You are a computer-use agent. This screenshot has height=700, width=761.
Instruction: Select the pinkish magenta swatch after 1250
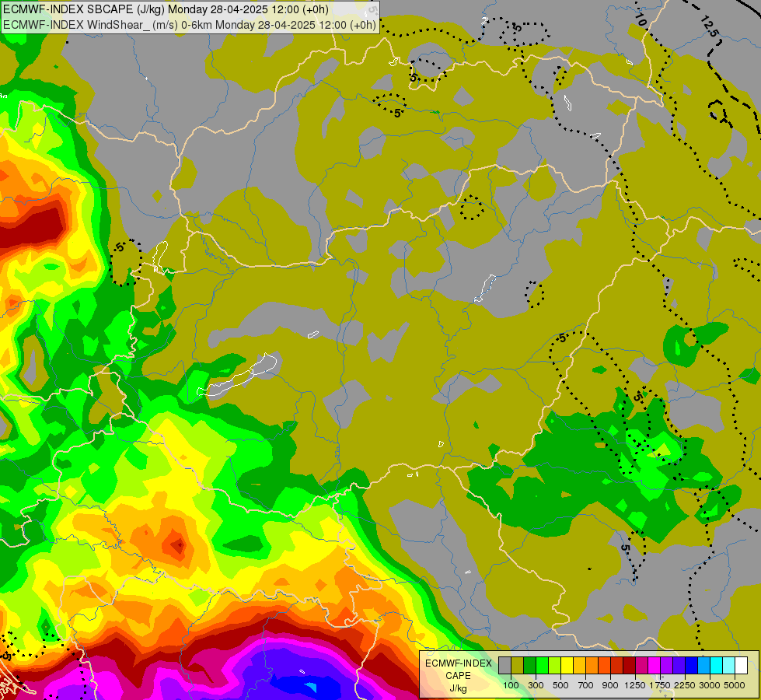coord(641,666)
